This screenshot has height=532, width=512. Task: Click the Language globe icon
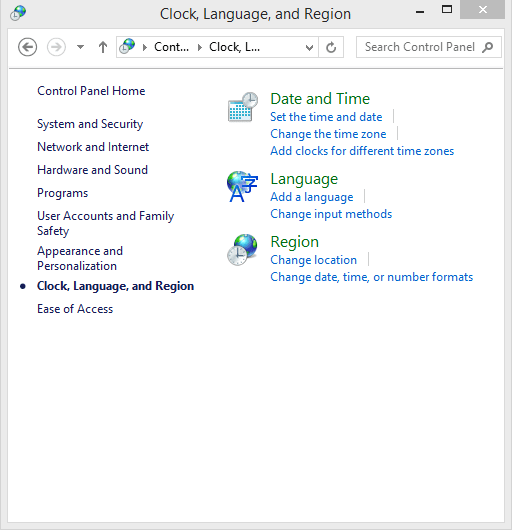(x=242, y=187)
